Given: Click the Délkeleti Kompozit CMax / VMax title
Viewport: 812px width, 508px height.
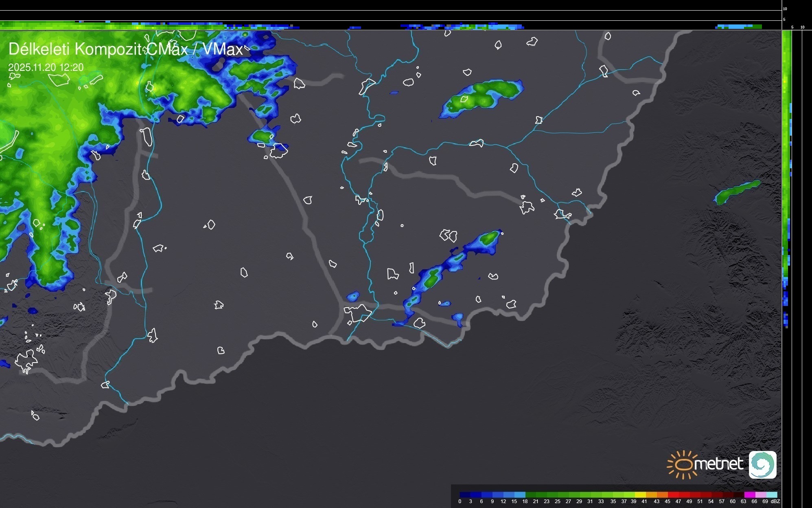Looking at the screenshot, I should click(x=125, y=49).
